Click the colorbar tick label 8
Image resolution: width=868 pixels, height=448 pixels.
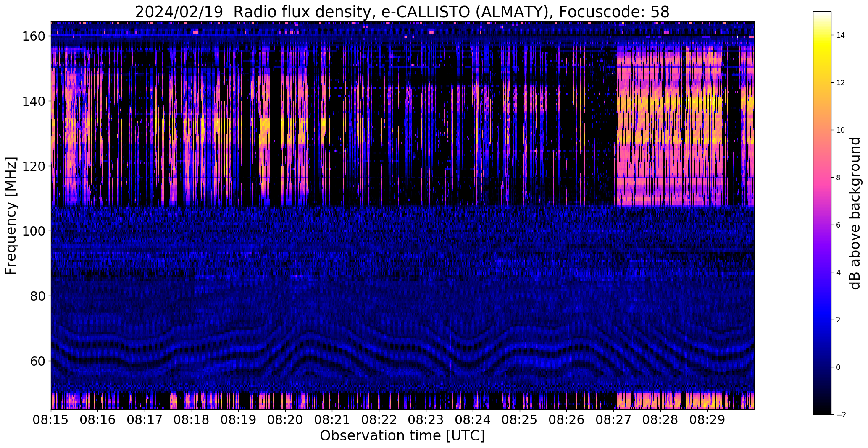(x=838, y=178)
